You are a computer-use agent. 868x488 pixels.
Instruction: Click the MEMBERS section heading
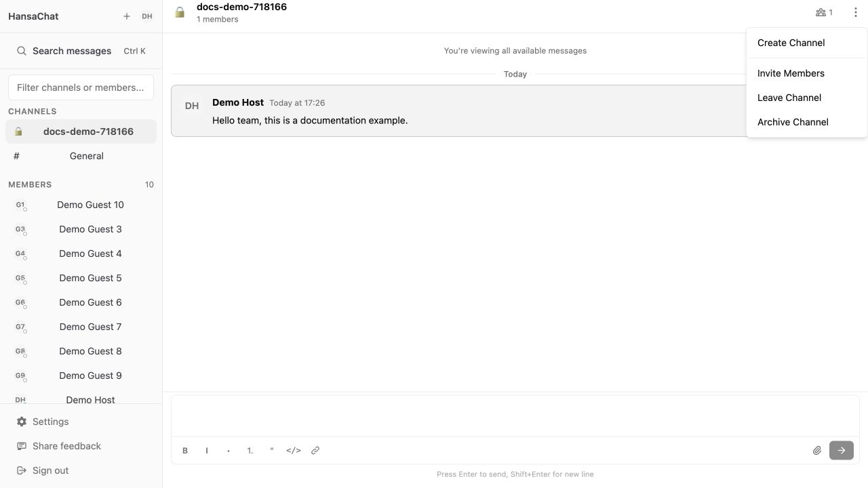(30, 184)
